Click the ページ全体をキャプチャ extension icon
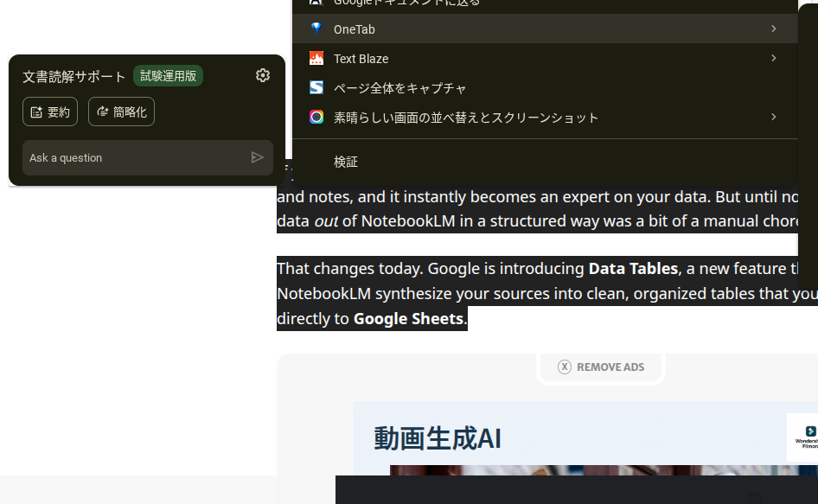 point(316,88)
